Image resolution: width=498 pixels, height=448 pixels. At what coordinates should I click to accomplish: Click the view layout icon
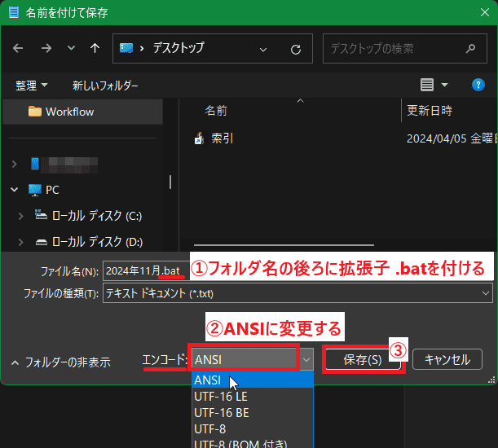427,85
